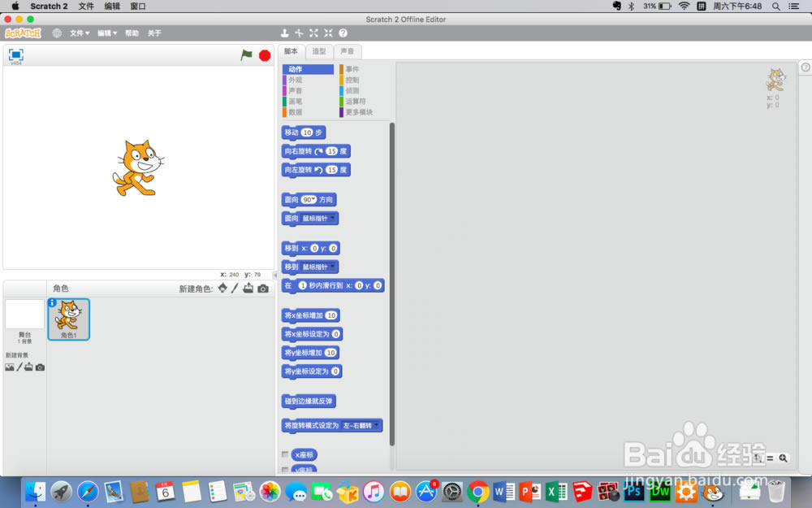Switch the stage to presentation mode

coord(16,54)
